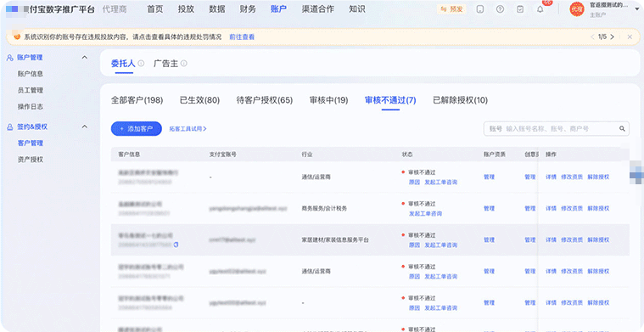The height and width of the screenshot is (332, 644).
Task: Open the help question-mark icon
Action: pos(500,9)
